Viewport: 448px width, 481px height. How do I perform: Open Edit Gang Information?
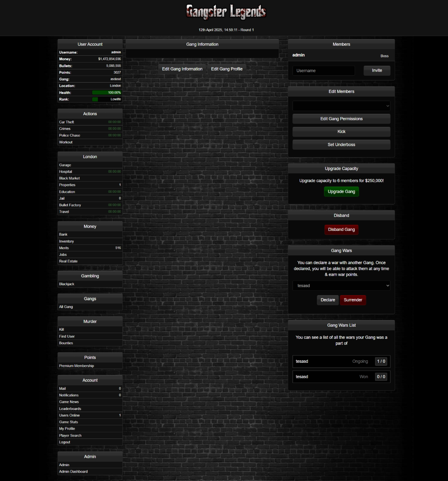click(x=182, y=69)
